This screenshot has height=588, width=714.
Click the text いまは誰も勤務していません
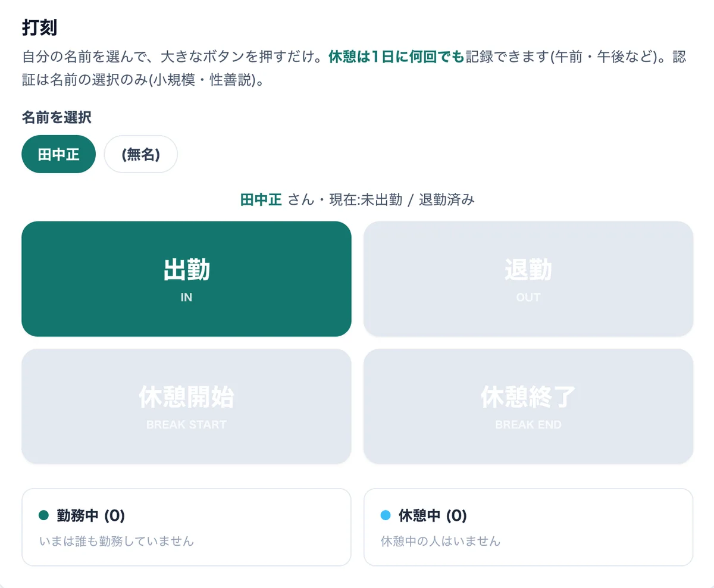(x=116, y=542)
